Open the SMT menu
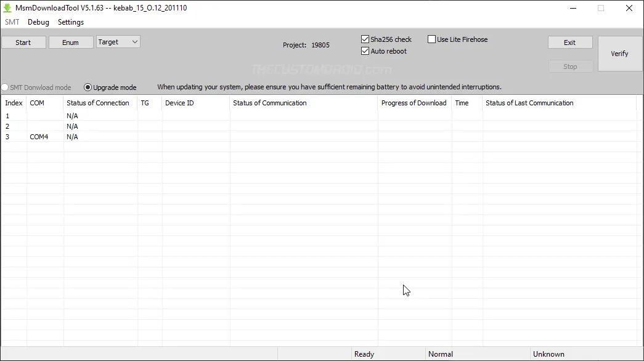The image size is (644, 361). 12,22
